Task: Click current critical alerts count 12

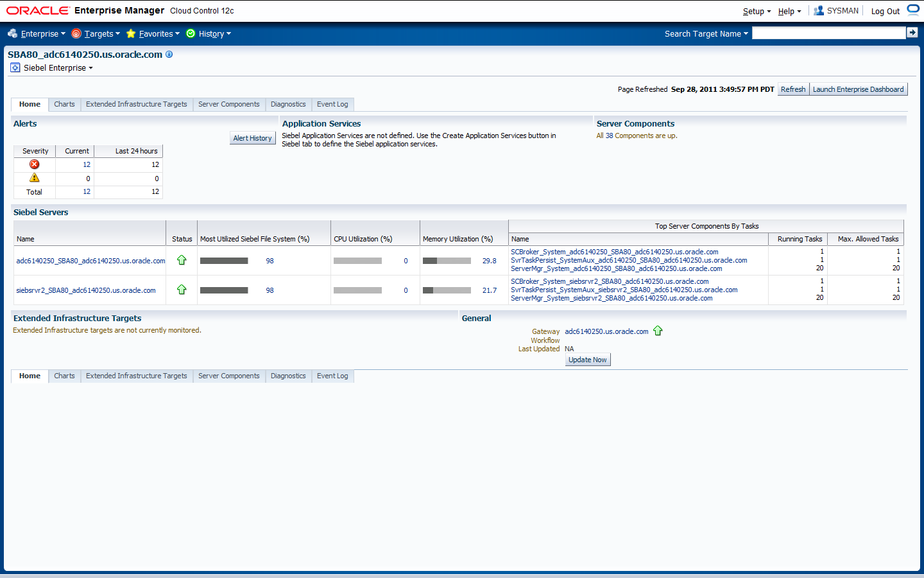Action: [87, 164]
